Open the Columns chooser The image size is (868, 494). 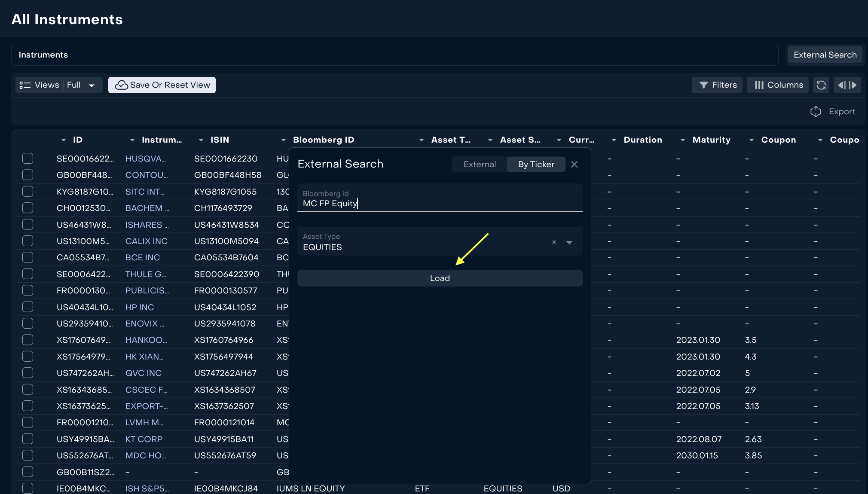pos(778,85)
